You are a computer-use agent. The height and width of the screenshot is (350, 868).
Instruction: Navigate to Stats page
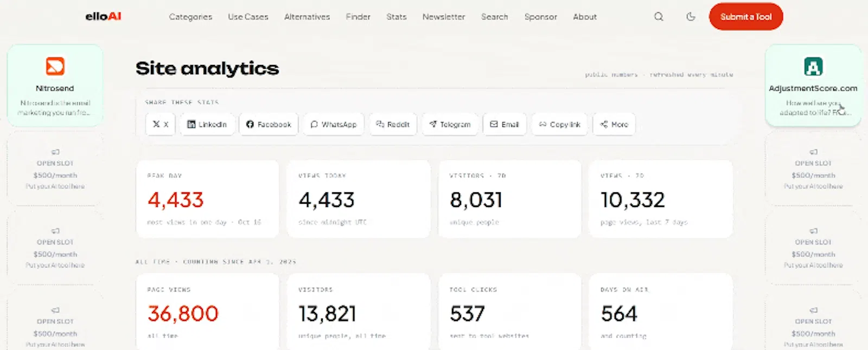[x=397, y=17]
